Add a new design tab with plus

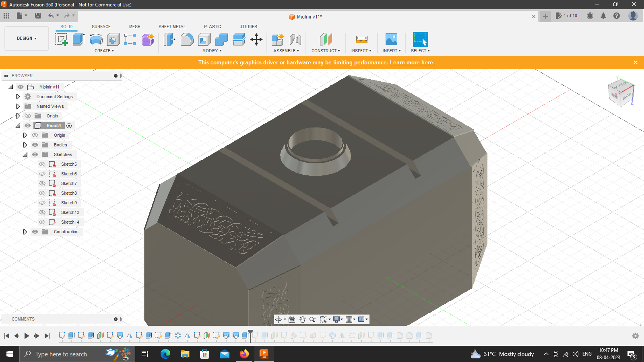pyautogui.click(x=545, y=16)
